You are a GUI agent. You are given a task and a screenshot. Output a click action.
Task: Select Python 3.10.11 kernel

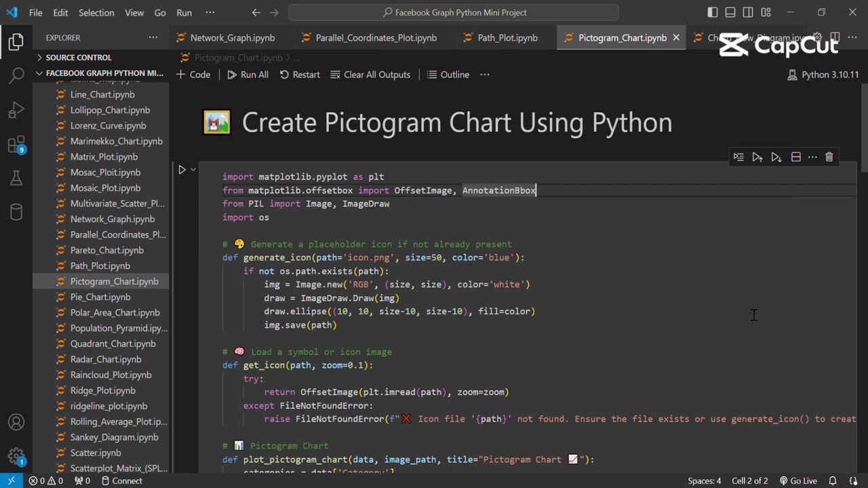tap(823, 75)
